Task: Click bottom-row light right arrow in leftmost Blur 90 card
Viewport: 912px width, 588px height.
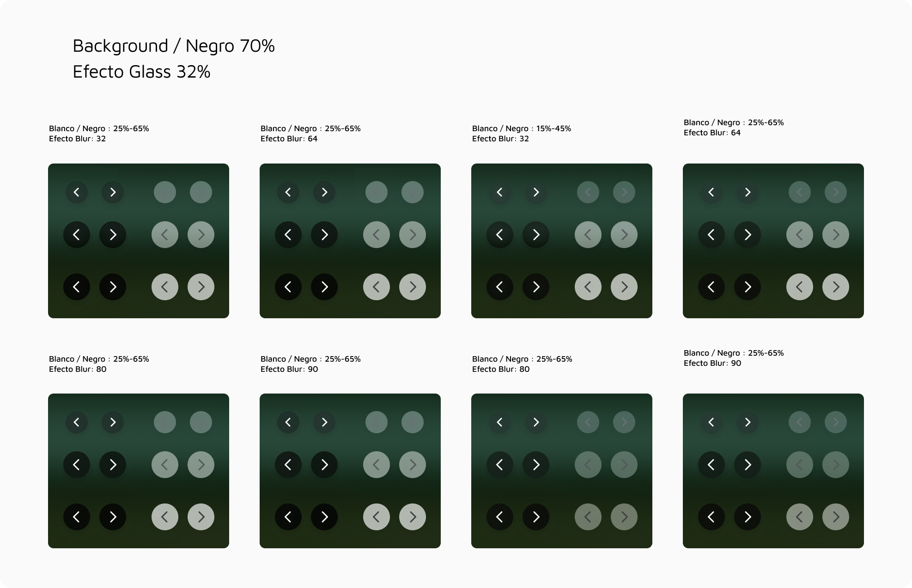Action: point(413,517)
